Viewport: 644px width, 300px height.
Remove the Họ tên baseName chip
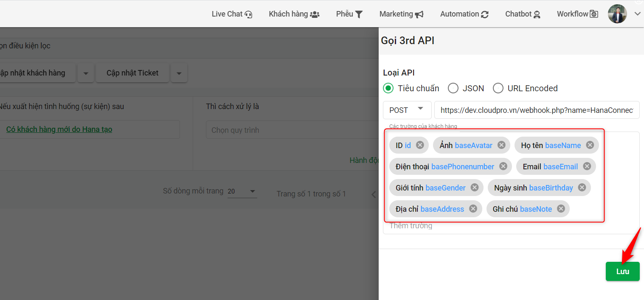[590, 145]
